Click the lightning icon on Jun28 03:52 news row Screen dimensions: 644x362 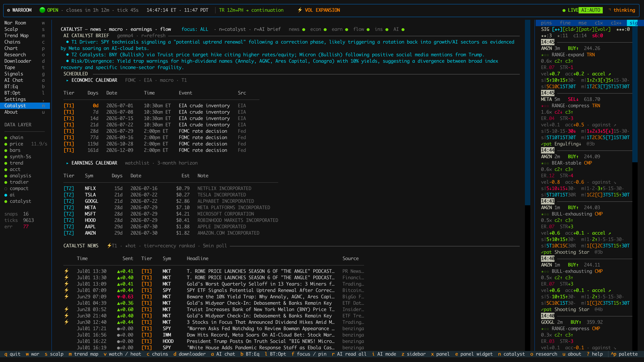[67, 309]
